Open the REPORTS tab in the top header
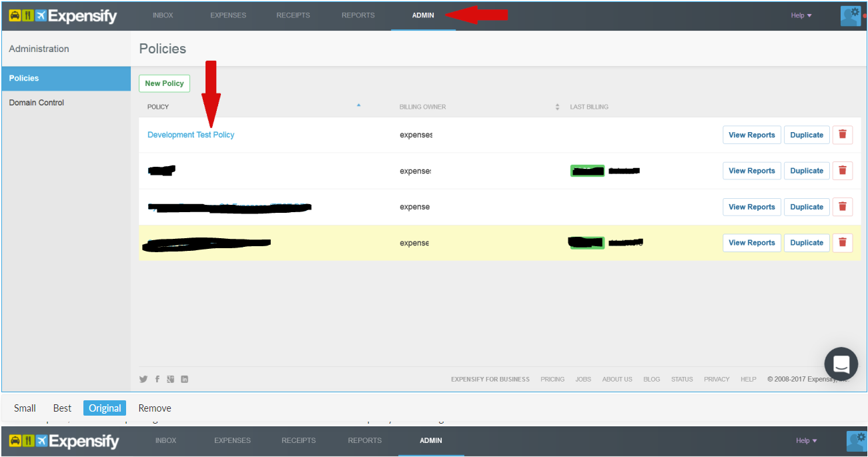The width and height of the screenshot is (868, 457). pos(358,15)
